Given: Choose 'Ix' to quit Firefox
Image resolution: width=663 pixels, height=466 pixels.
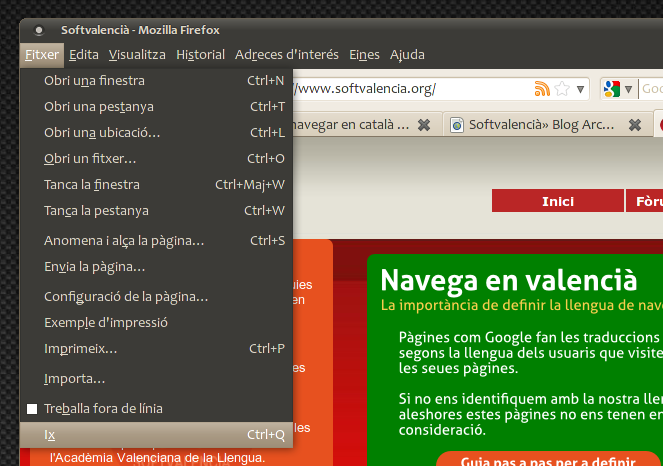Looking at the screenshot, I should tap(156, 435).
